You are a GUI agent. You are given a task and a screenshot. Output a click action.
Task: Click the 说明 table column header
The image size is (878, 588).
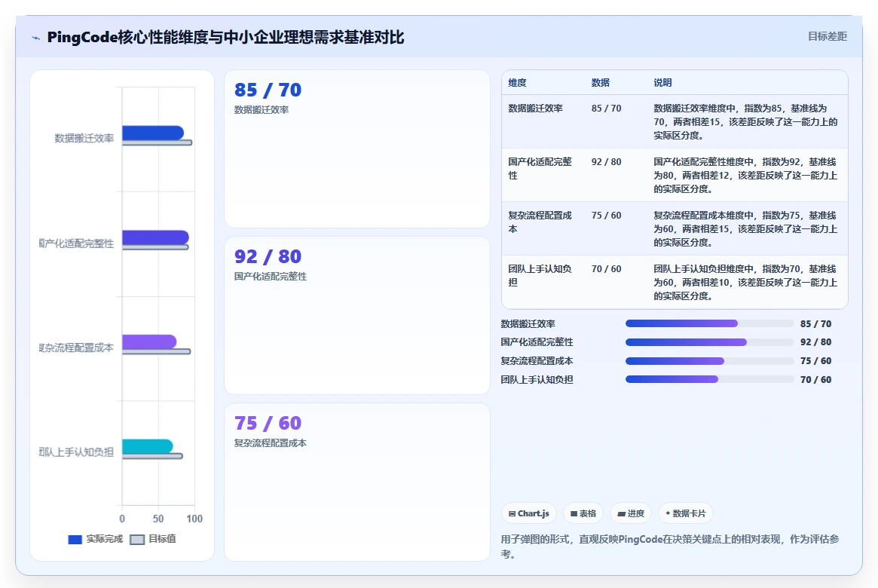click(x=662, y=83)
